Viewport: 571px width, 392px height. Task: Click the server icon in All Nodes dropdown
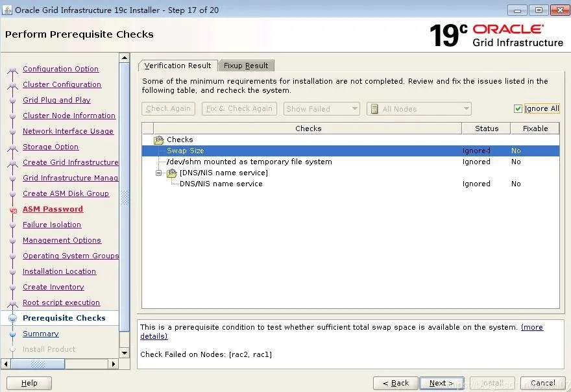coord(374,108)
